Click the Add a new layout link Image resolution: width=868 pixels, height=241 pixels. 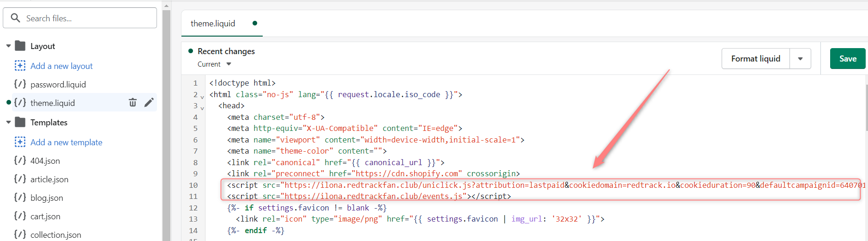pyautogui.click(x=61, y=66)
